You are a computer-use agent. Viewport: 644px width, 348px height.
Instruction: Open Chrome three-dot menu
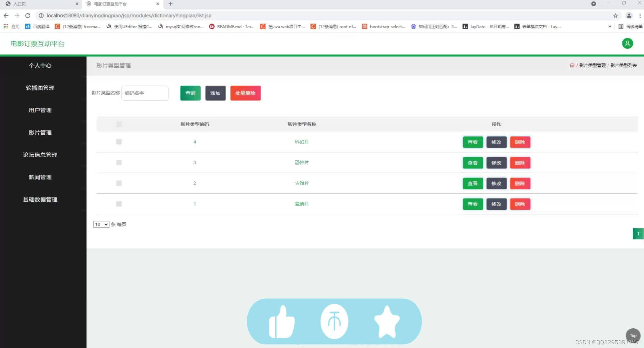pyautogui.click(x=640, y=15)
